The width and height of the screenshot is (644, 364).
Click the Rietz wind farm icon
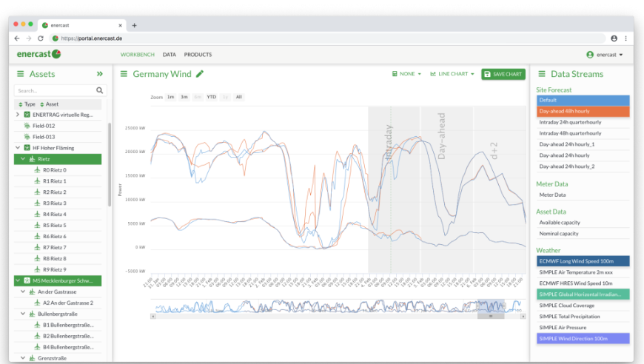click(x=32, y=159)
